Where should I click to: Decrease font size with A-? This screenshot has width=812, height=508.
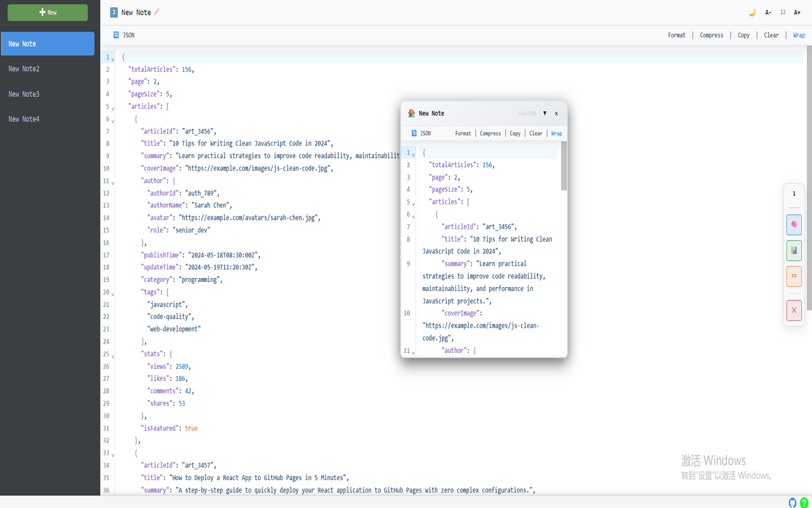[x=768, y=12]
